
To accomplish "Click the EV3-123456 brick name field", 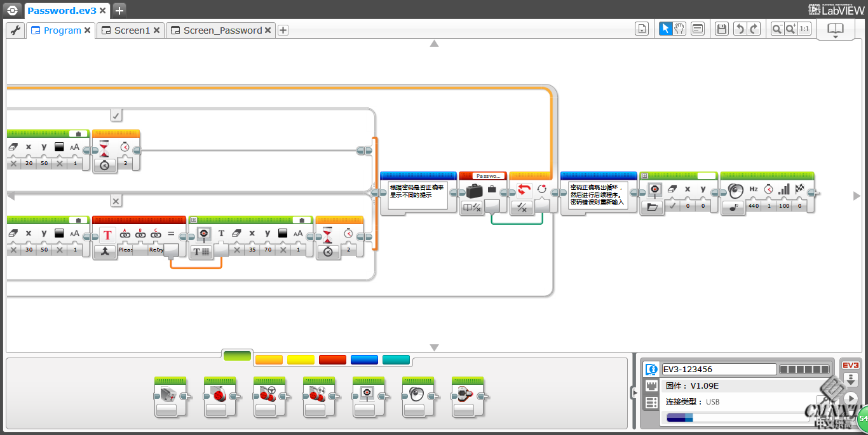I will pyautogui.click(x=719, y=370).
